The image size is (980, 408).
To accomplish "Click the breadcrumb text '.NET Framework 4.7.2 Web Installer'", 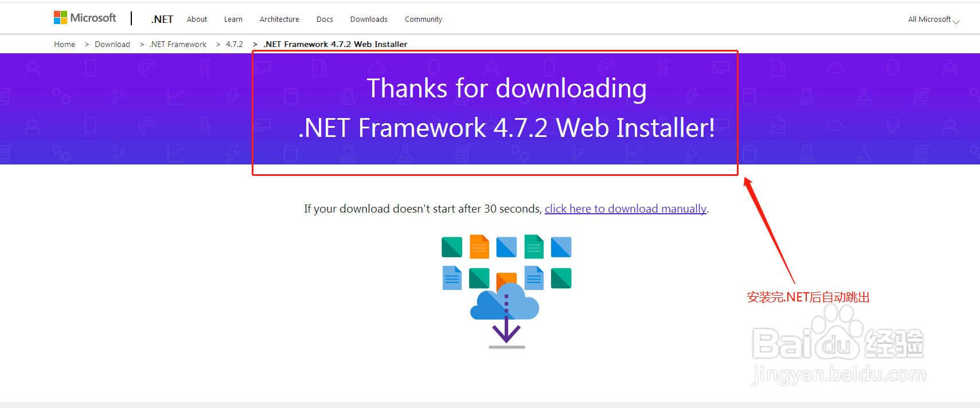I will [335, 44].
